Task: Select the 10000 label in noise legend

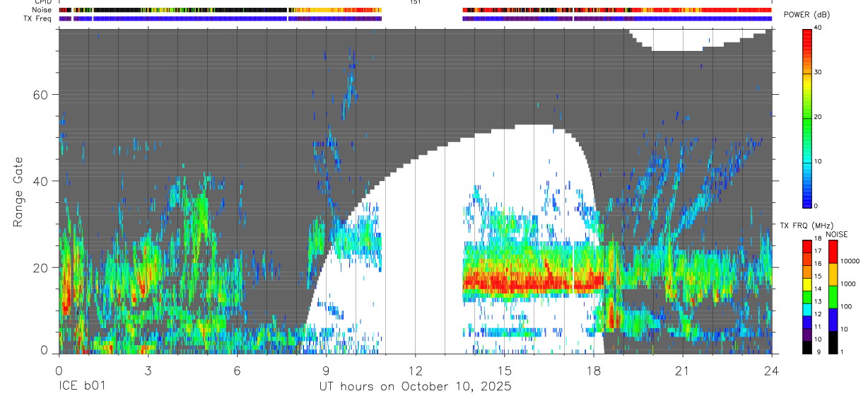Action: 850,262
